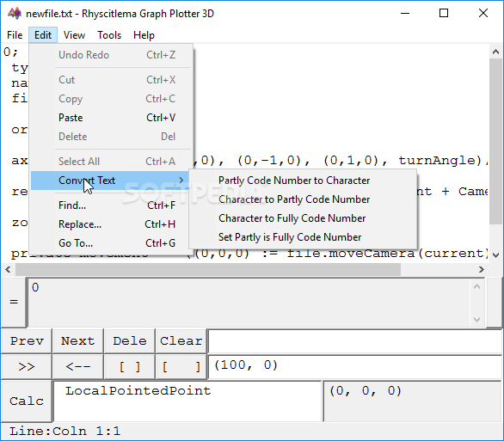Click the empty field beside Clear
Viewport: 504px width, 441px height.
coord(355,340)
